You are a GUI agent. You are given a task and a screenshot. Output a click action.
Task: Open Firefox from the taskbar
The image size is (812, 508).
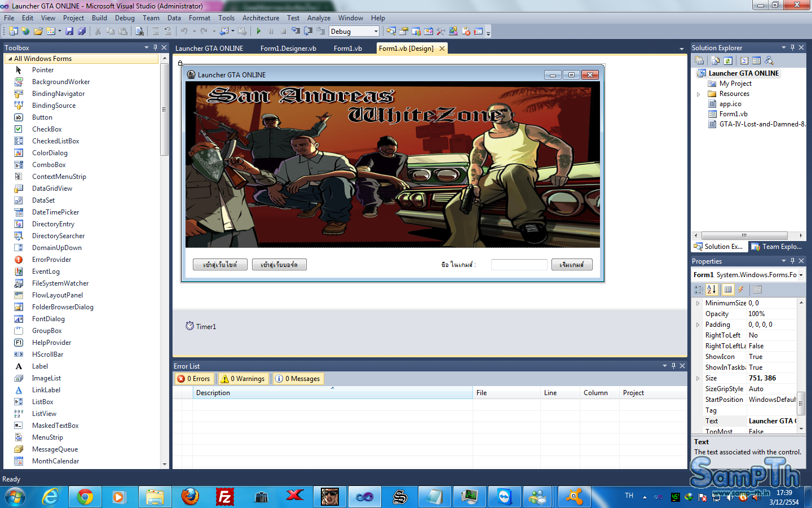coord(190,497)
